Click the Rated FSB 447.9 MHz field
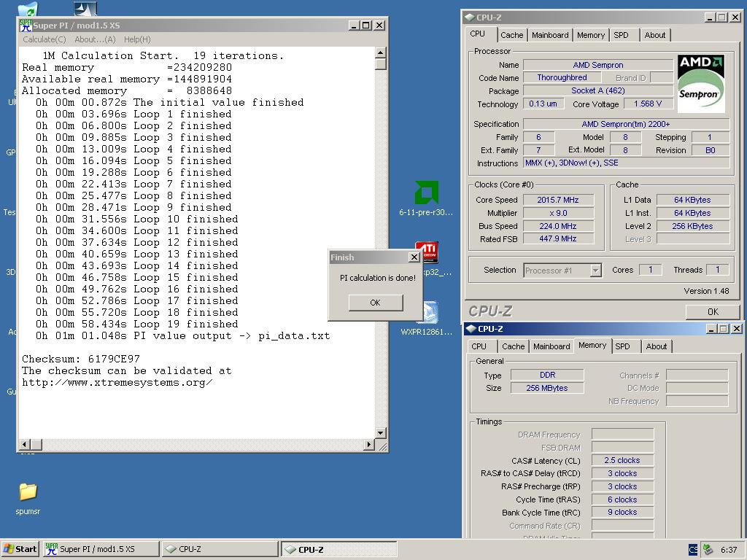The image size is (747, 560). [x=558, y=238]
